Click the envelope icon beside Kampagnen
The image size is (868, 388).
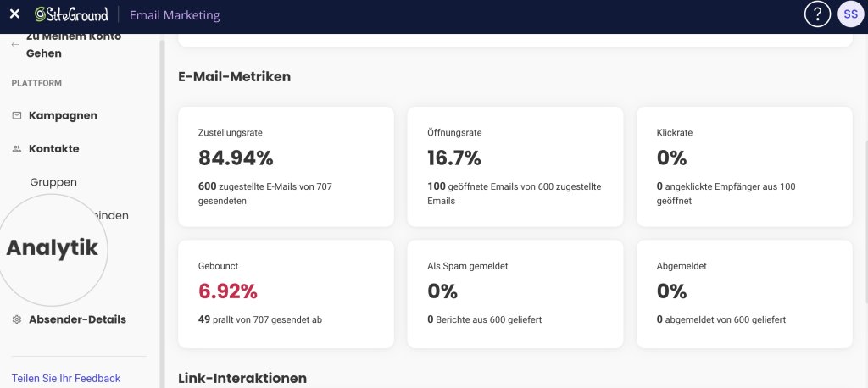pos(17,115)
